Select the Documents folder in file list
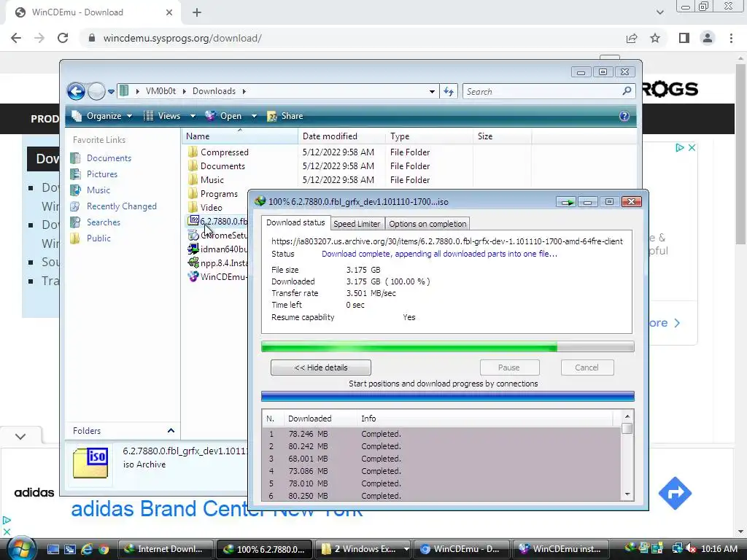Screen dimensions: 747x560 [x=216, y=166]
